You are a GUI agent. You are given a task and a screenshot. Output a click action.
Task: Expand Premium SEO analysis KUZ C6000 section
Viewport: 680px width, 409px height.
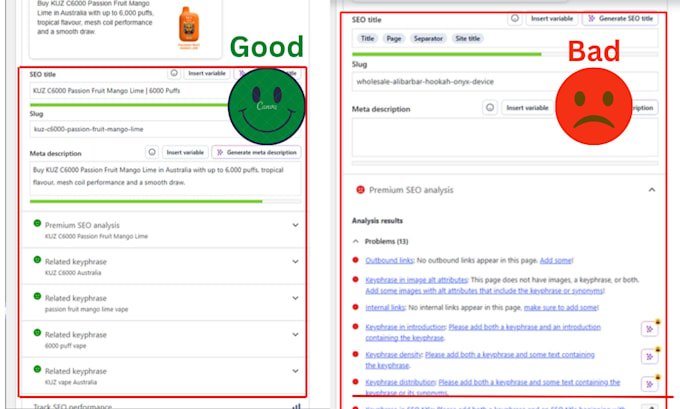coord(295,225)
